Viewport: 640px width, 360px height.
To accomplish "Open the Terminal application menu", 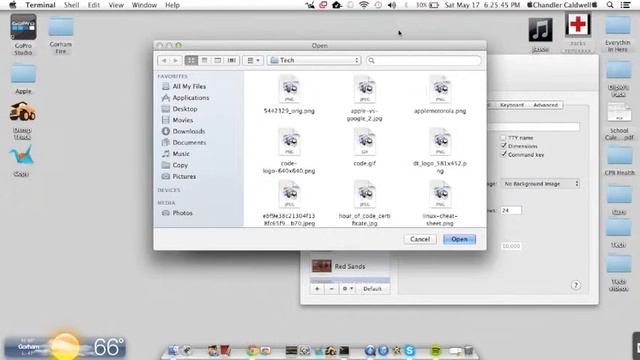I will pyautogui.click(x=40, y=5).
